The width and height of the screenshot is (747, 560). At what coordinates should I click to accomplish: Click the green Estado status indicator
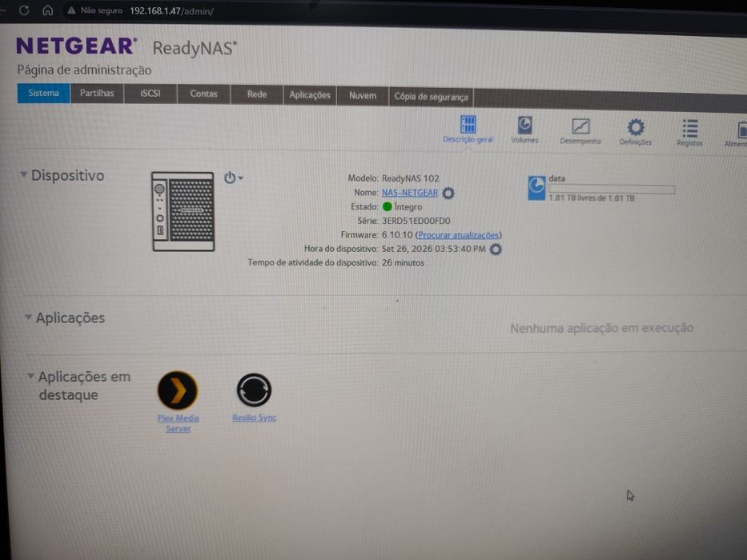click(387, 206)
